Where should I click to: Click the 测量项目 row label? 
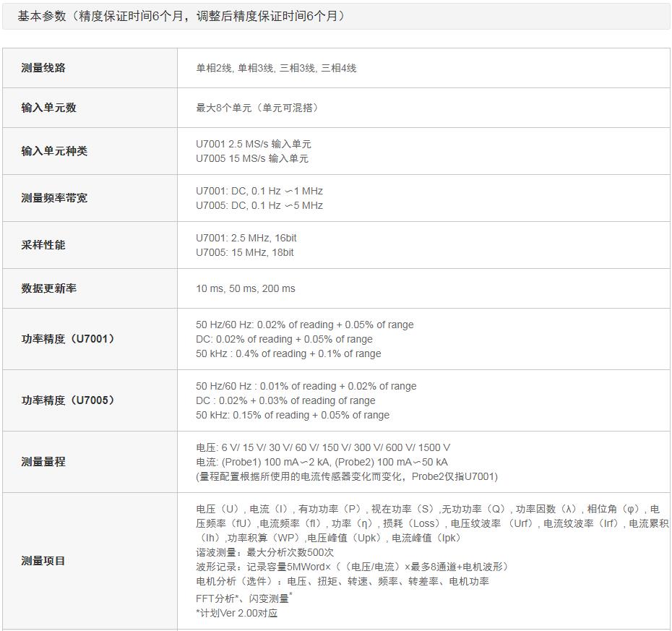pos(43,561)
